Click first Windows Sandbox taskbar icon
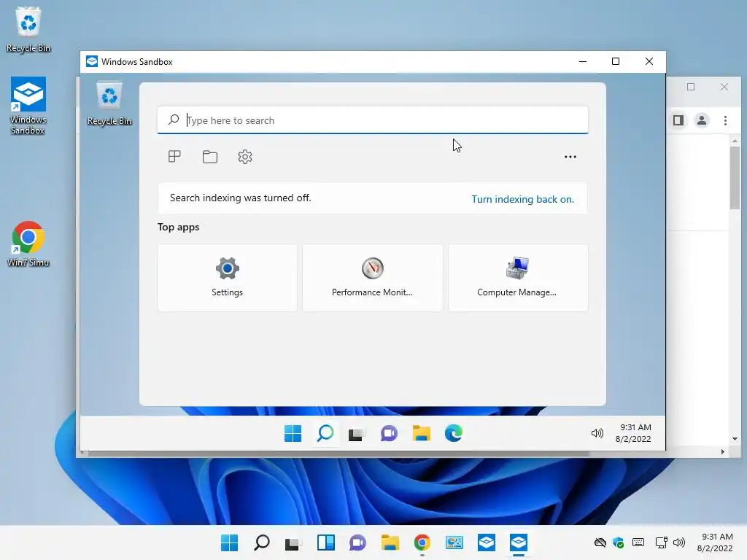The image size is (747, 560). [486, 542]
